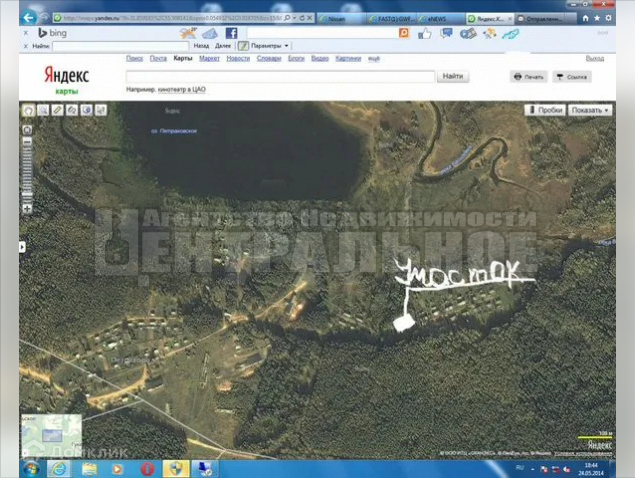
Task: Open the media player taskbar icon
Action: coord(117,469)
